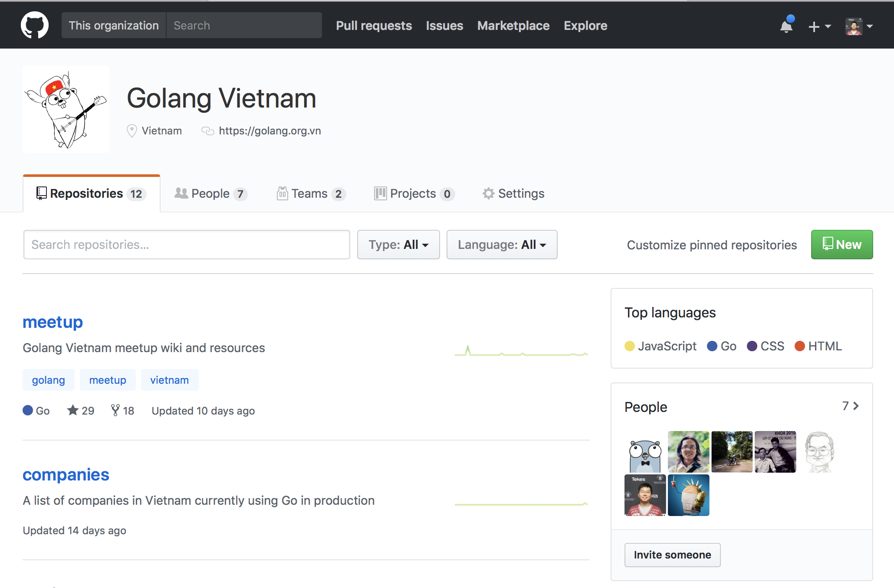Click the Golang Vietnam gopher organization avatar

pos(66,109)
